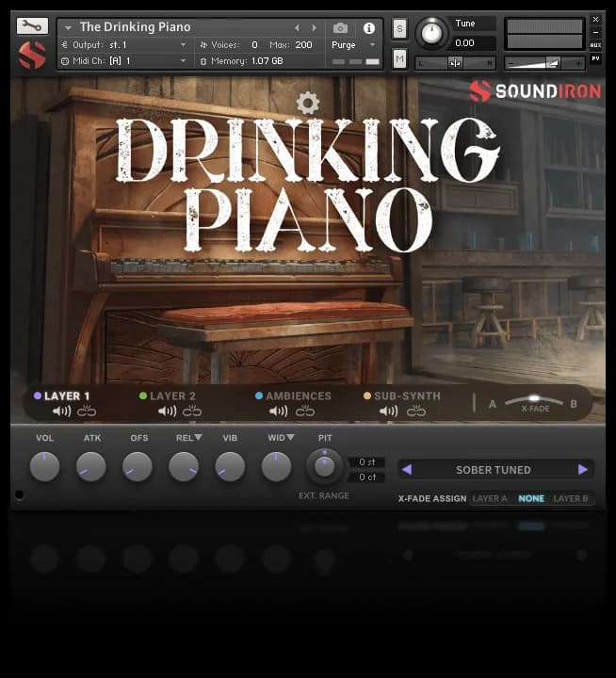Click the VOL knob
This screenshot has width=616, height=678.
[x=44, y=466]
